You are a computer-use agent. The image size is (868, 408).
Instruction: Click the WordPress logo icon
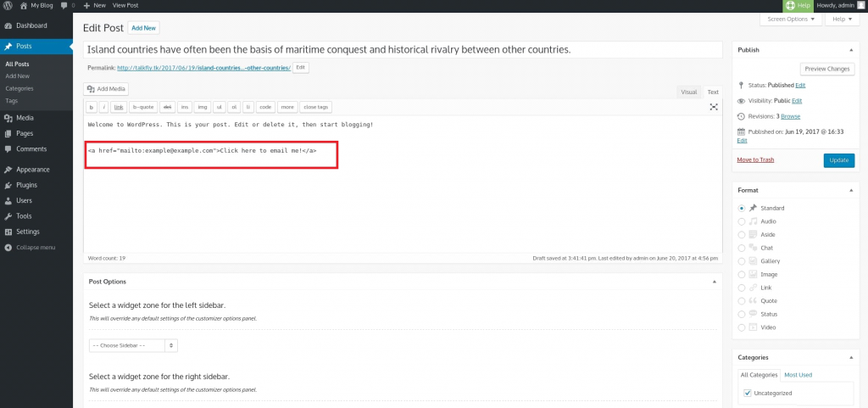click(8, 5)
